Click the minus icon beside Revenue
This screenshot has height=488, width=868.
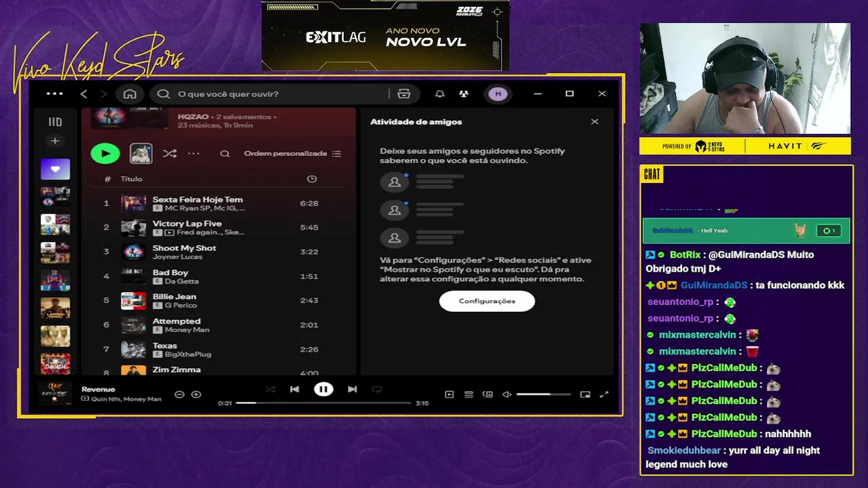point(180,394)
